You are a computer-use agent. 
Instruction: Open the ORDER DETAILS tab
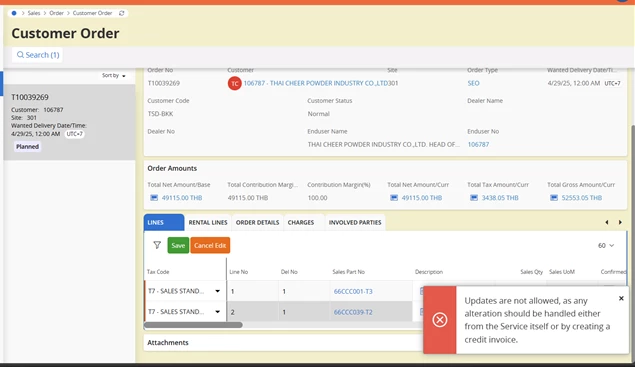point(258,222)
